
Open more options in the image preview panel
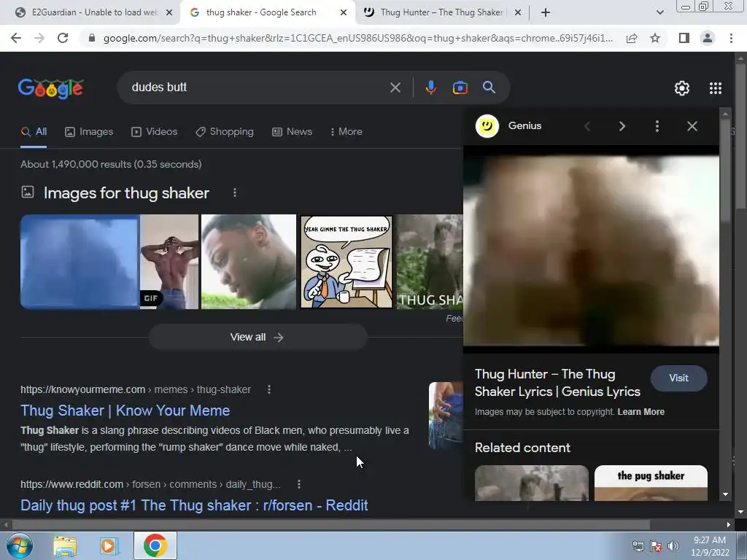coord(657,126)
